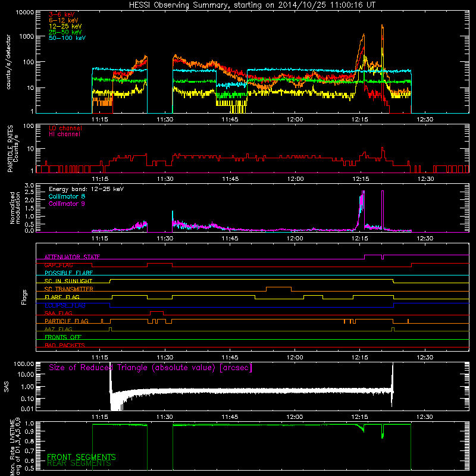This screenshot has height=476, width=476.
Task: Click the "1000" y-axis tick value
Action: point(27,37)
